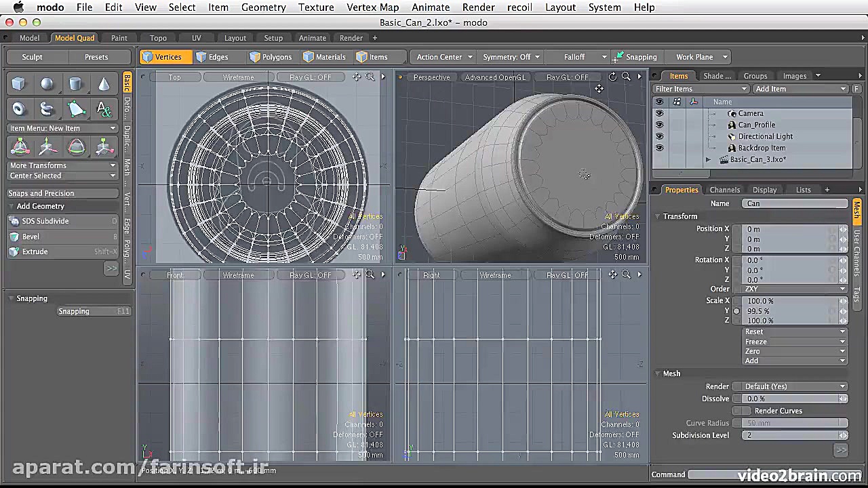The width and height of the screenshot is (868, 488).
Task: Click the Polygons selection mode button
Action: pyautogui.click(x=271, y=57)
